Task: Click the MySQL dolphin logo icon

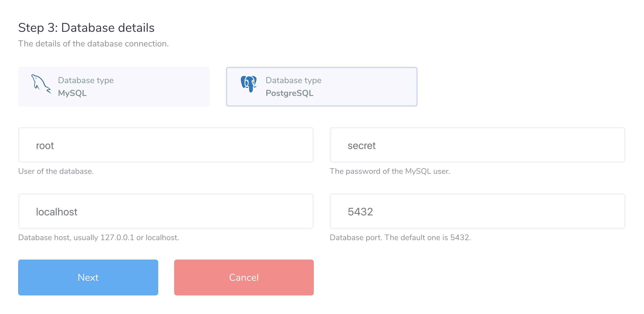Action: [41, 84]
